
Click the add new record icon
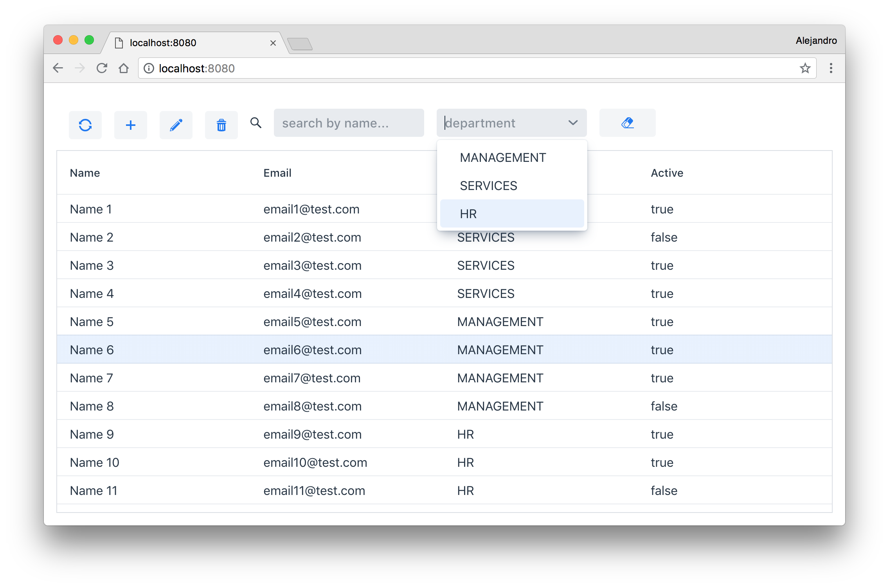130,124
